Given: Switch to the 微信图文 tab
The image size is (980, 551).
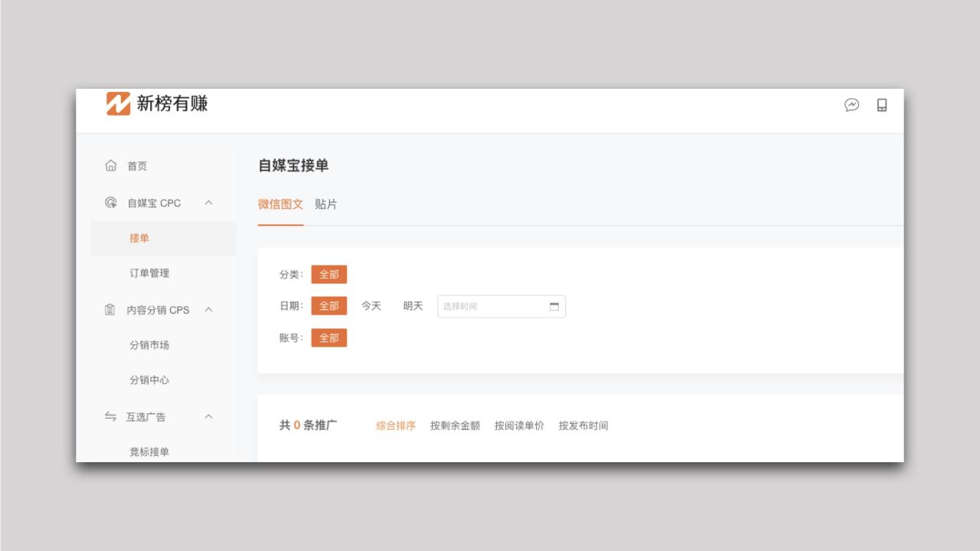Looking at the screenshot, I should point(280,204).
